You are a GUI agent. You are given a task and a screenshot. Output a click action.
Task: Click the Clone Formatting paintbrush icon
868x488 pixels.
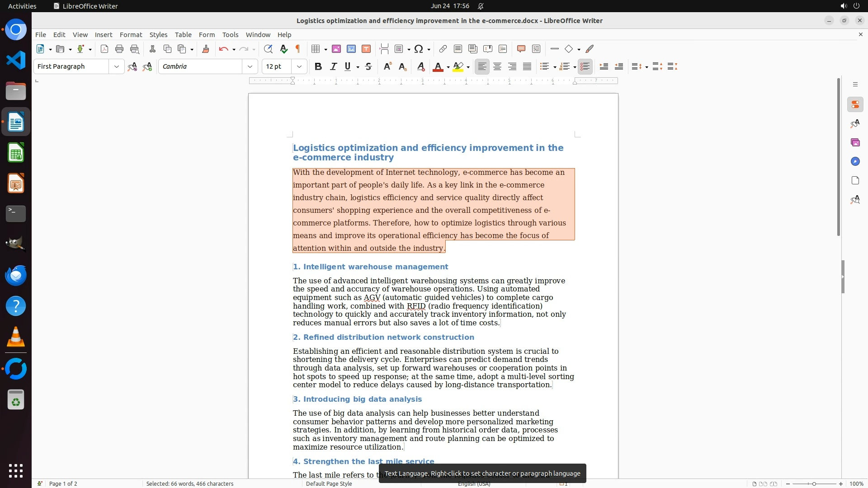coord(206,49)
